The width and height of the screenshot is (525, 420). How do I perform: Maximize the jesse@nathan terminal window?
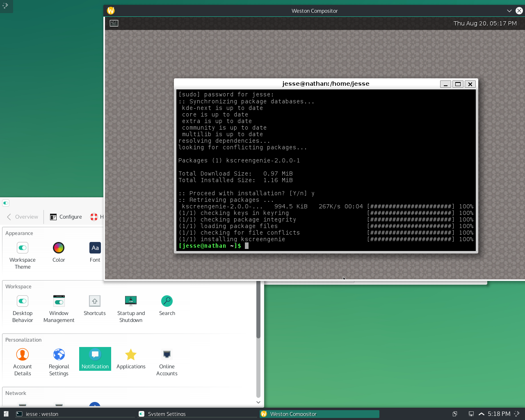(458, 84)
